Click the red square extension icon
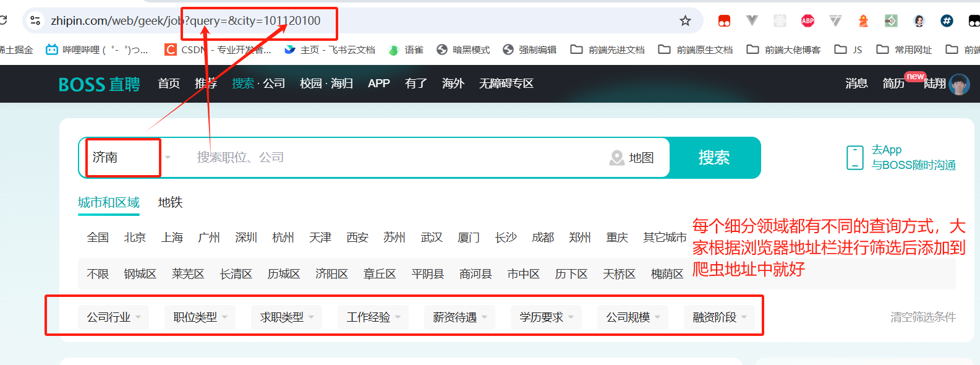 point(724,21)
